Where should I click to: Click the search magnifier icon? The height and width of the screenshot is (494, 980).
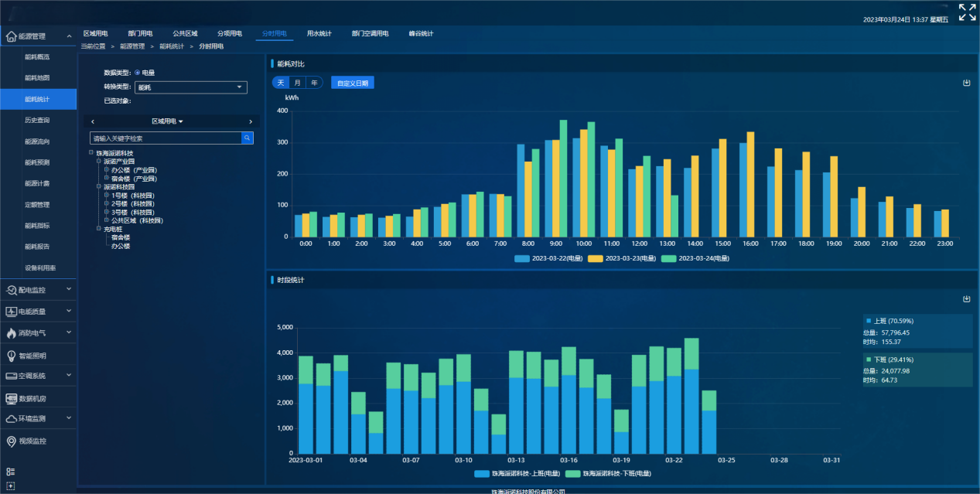point(247,138)
